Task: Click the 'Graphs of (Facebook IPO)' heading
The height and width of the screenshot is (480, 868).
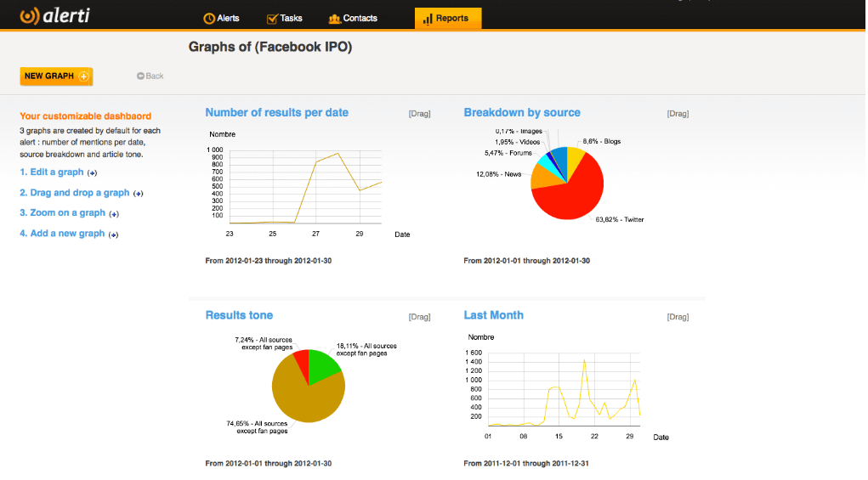Action: 270,47
